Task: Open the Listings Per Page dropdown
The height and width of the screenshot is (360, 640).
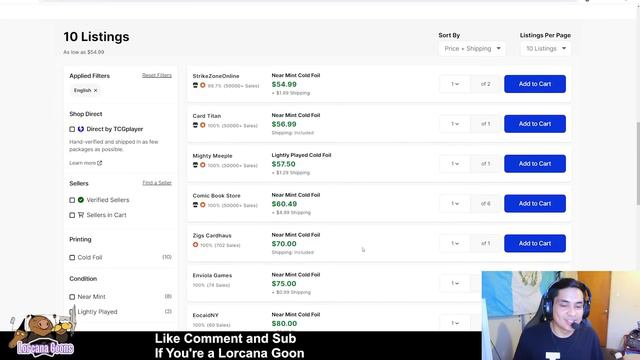Action: [546, 49]
